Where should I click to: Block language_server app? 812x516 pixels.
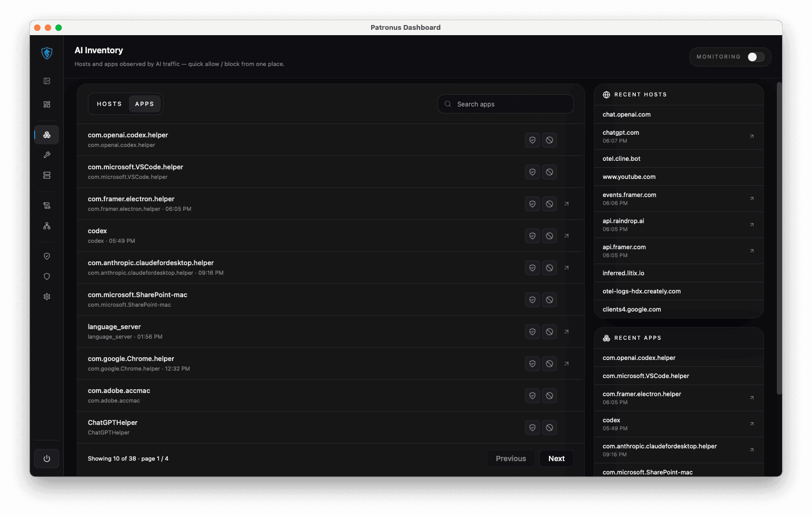tap(549, 332)
